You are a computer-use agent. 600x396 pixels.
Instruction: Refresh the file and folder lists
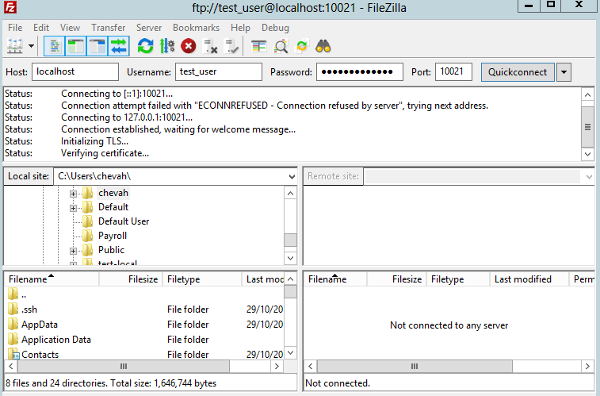(145, 46)
